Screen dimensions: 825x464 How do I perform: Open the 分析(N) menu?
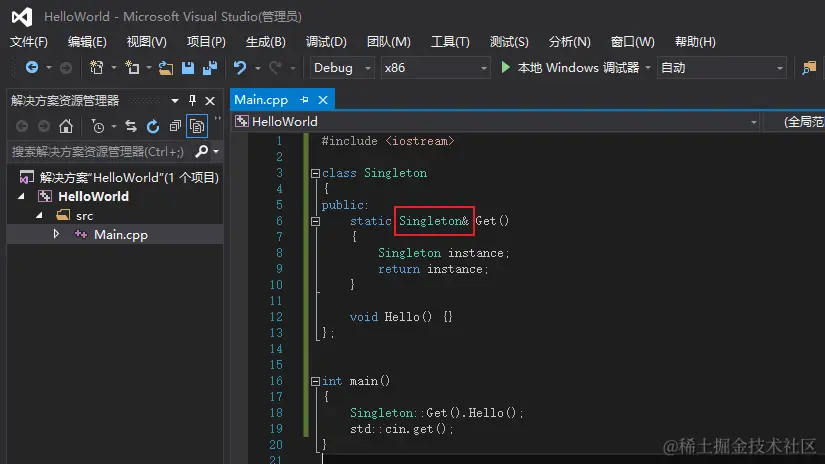tap(570, 42)
